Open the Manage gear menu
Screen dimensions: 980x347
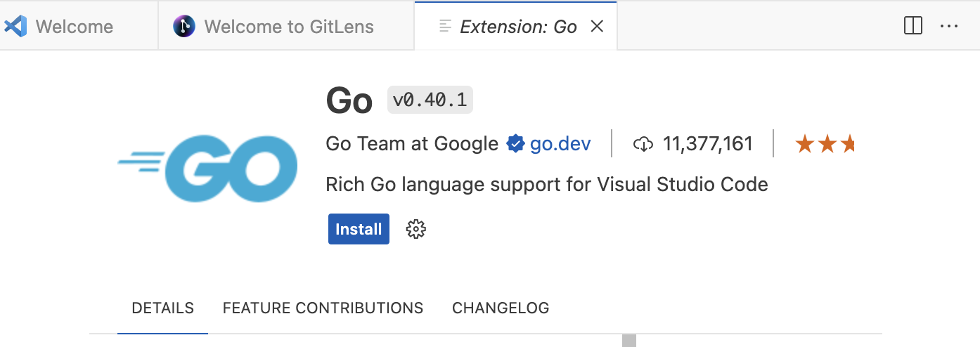[416, 229]
